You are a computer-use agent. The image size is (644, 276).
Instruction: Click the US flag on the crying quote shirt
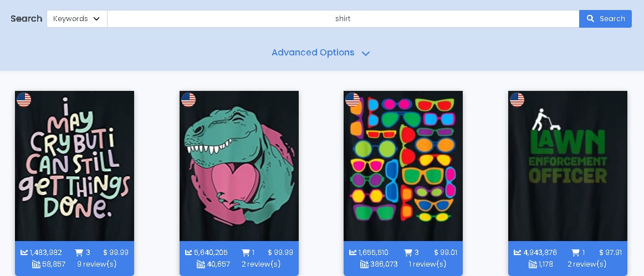click(24, 100)
